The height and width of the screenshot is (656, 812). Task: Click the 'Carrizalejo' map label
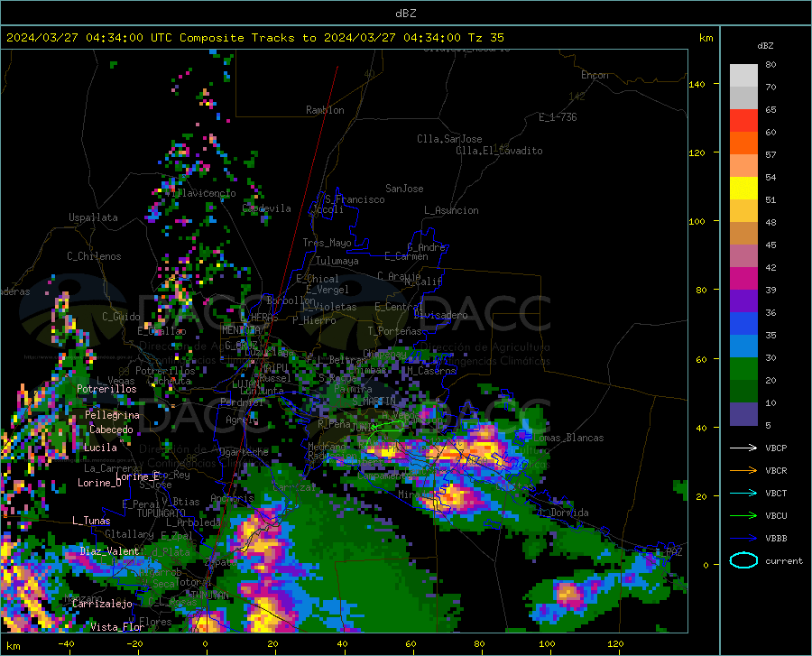[103, 604]
